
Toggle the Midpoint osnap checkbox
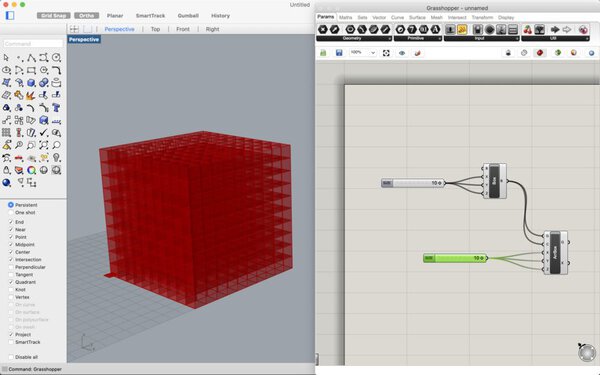(x=11, y=245)
